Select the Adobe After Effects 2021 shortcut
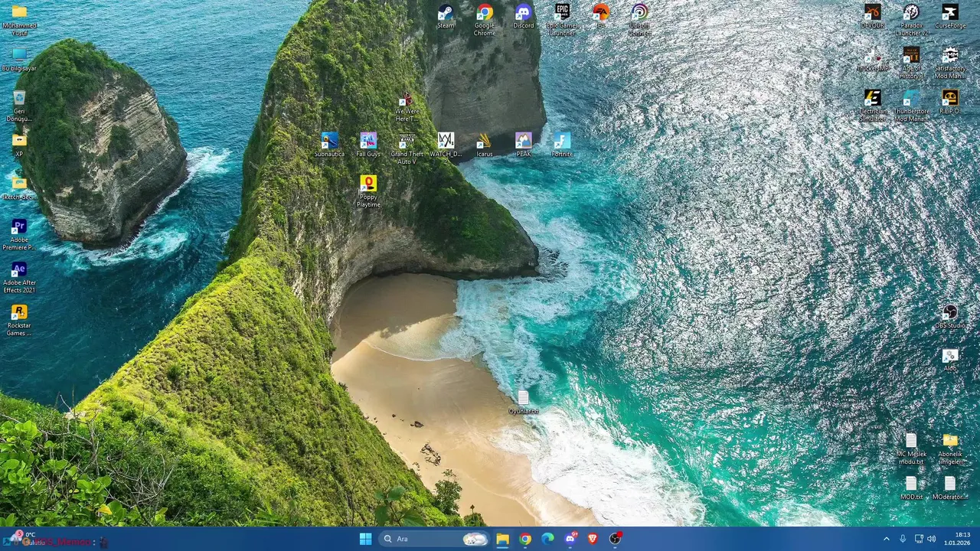This screenshot has height=551, width=980. 19,277
